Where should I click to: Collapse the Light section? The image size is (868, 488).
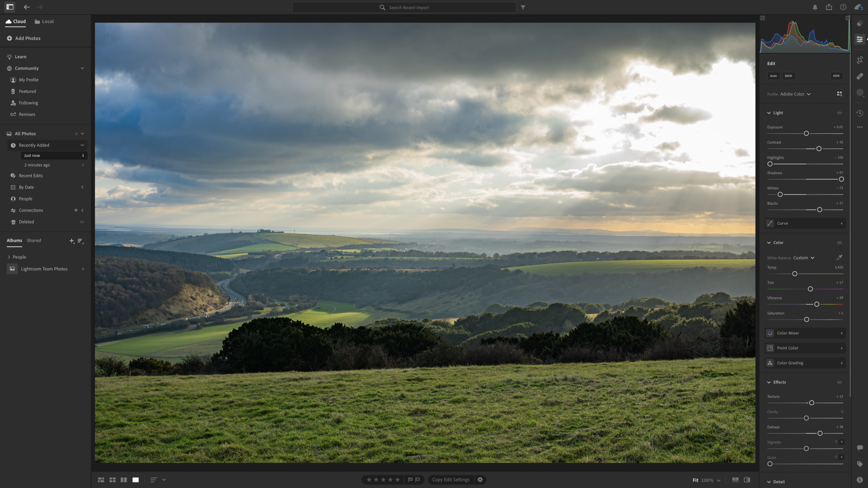769,113
